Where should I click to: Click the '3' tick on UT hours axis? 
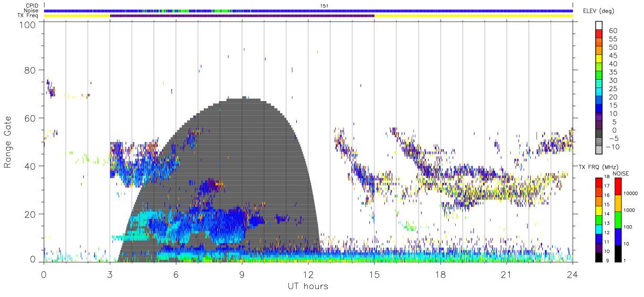110,274
